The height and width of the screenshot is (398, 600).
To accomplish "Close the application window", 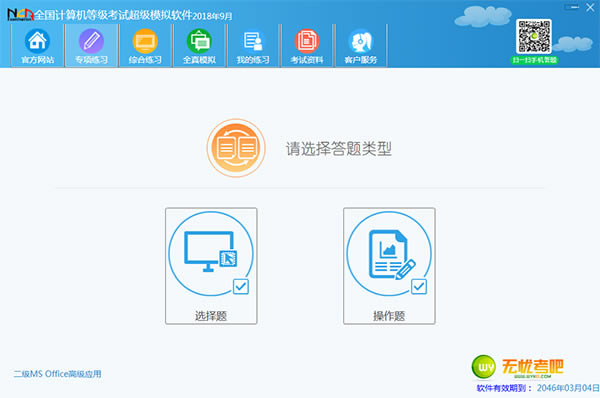I will 590,7.
